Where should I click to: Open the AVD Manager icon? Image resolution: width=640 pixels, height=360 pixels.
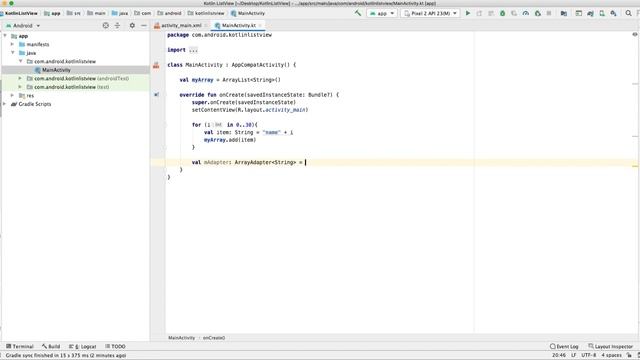point(602,13)
